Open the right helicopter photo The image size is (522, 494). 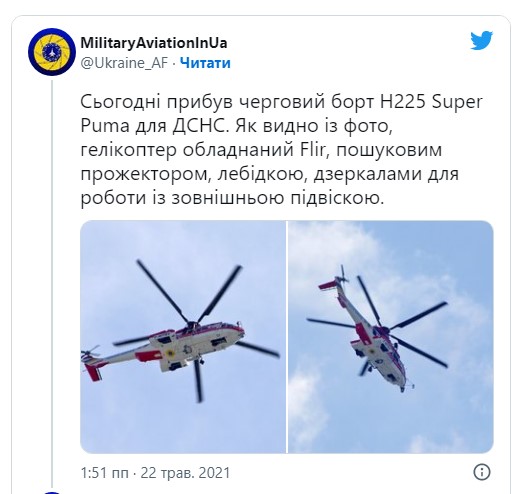pos(390,337)
